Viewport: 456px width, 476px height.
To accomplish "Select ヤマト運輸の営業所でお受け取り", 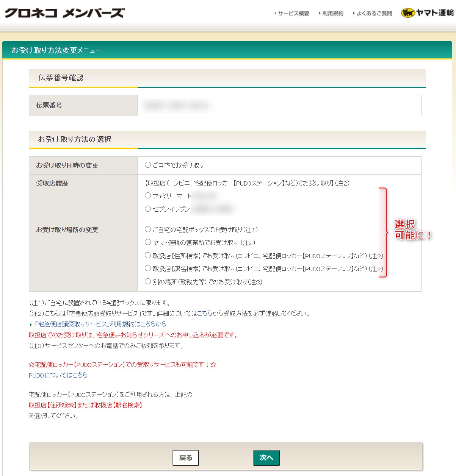I will pyautogui.click(x=147, y=242).
